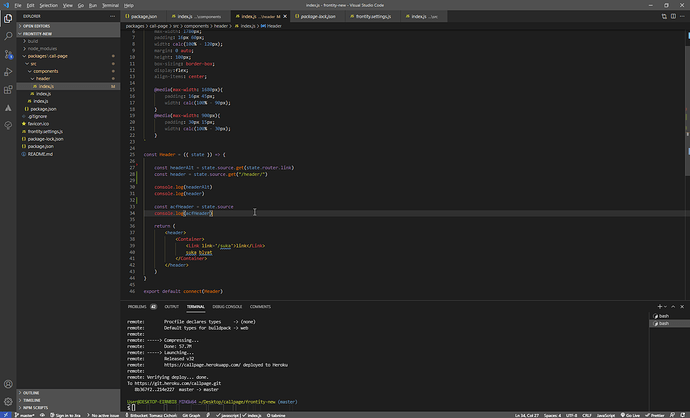
Task: Switch to the package-lock.json editor tab
Action: (319, 17)
